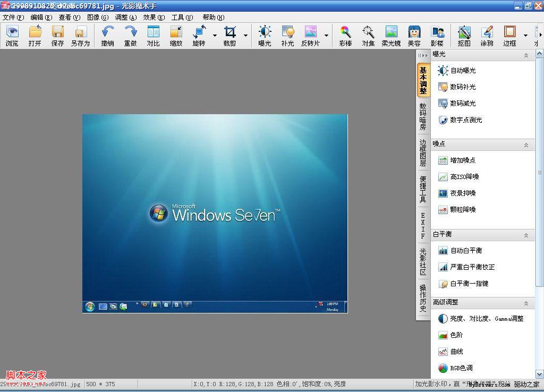Click 颗粒降噪 option
The image size is (544, 392).
(457, 209)
